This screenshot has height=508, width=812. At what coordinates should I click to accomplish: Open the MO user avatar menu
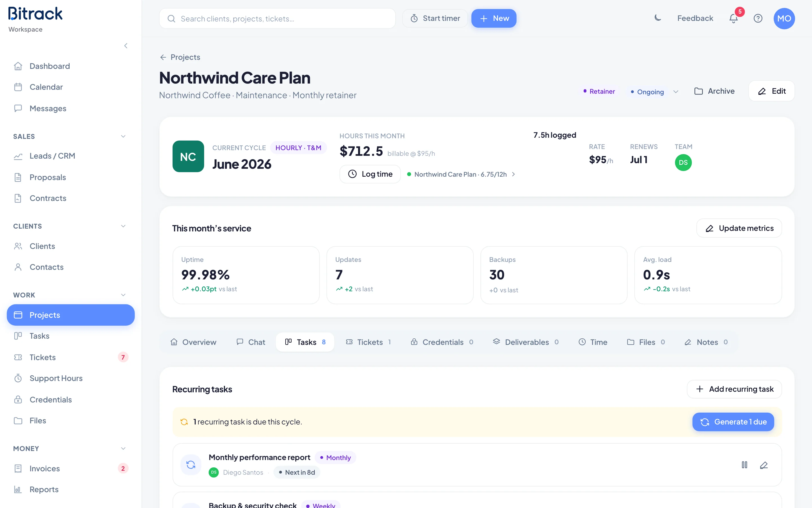(784, 18)
